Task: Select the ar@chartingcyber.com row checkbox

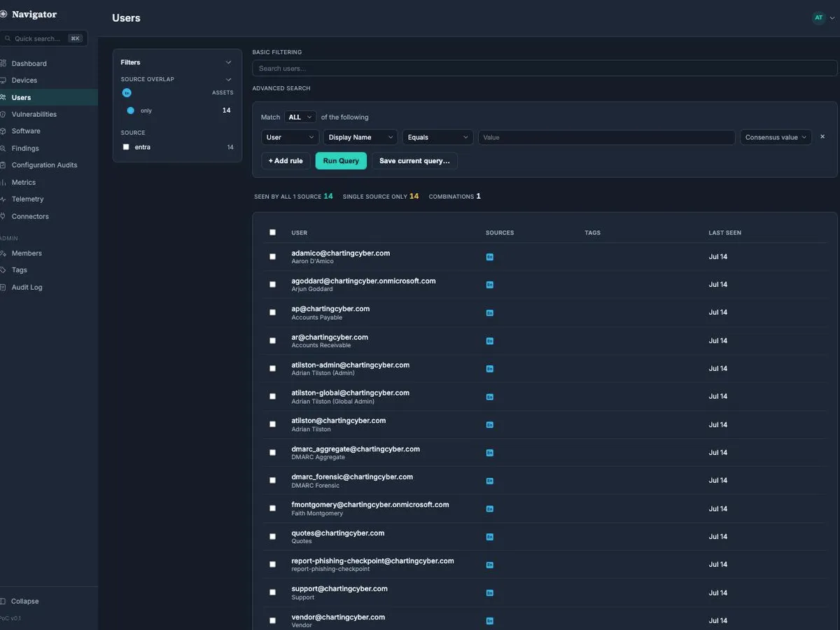Action: tap(272, 341)
